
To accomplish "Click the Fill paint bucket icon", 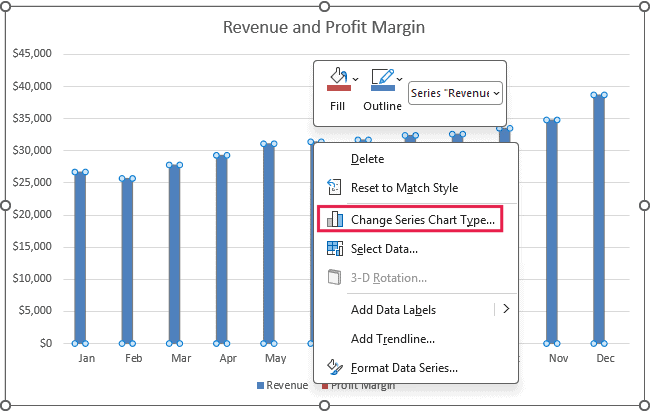I will [x=338, y=76].
